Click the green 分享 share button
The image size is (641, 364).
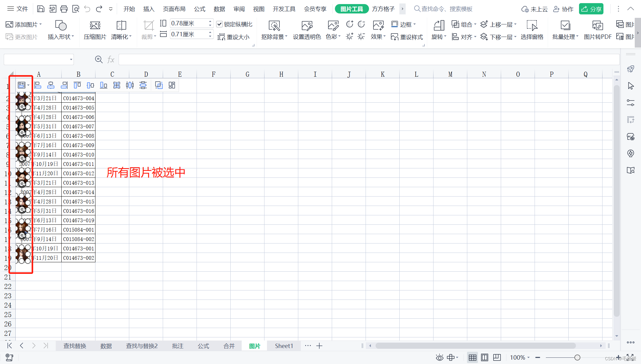click(591, 9)
